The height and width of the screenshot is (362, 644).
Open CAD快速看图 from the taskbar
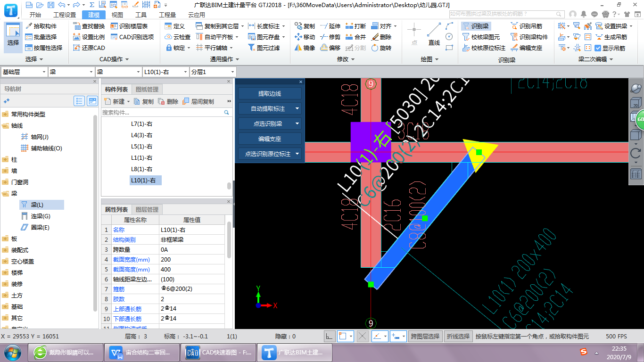(218, 353)
